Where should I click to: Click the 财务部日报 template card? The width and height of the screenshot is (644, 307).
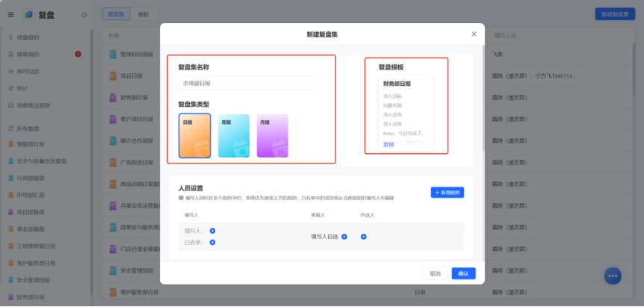tap(406, 114)
